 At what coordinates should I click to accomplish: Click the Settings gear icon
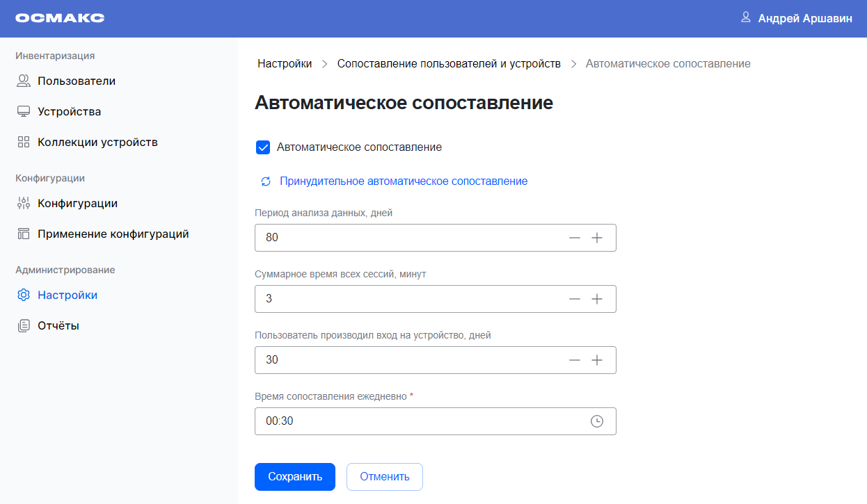click(x=24, y=295)
